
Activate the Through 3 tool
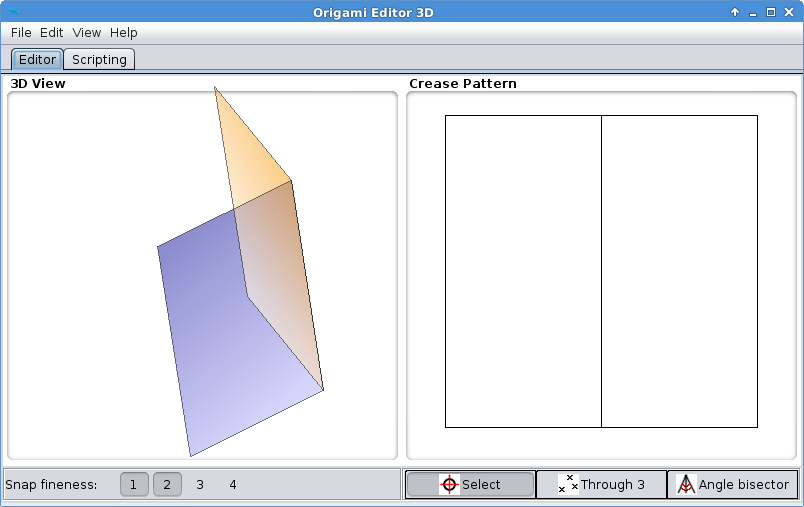601,485
